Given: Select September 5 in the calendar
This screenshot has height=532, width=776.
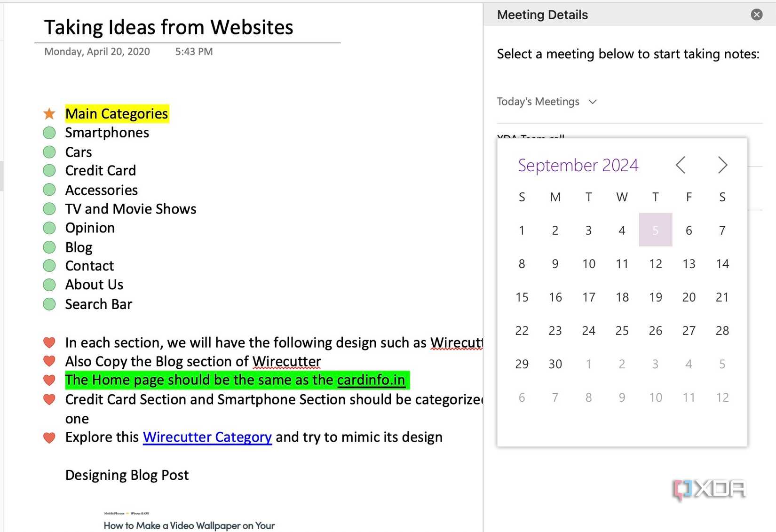Looking at the screenshot, I should click(x=655, y=230).
